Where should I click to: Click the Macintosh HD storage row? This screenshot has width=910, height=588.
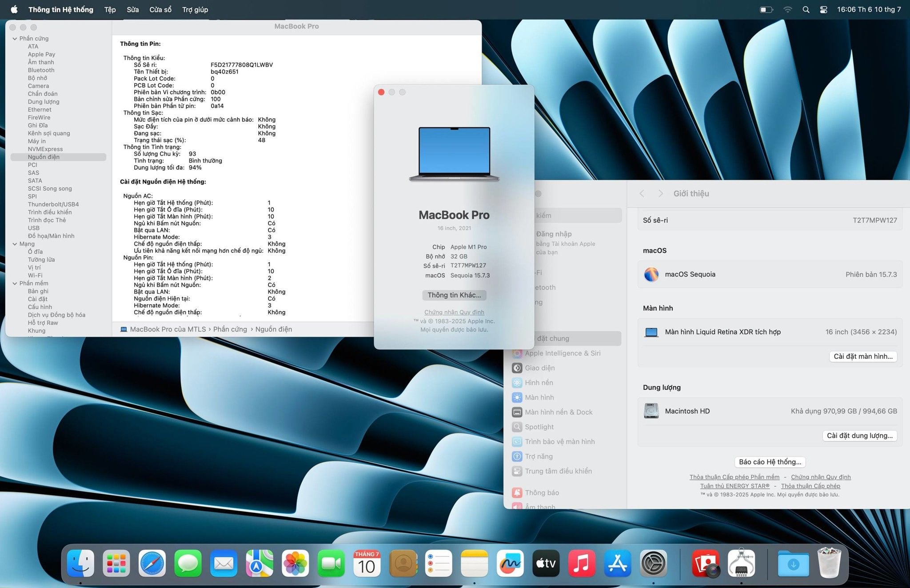770,411
